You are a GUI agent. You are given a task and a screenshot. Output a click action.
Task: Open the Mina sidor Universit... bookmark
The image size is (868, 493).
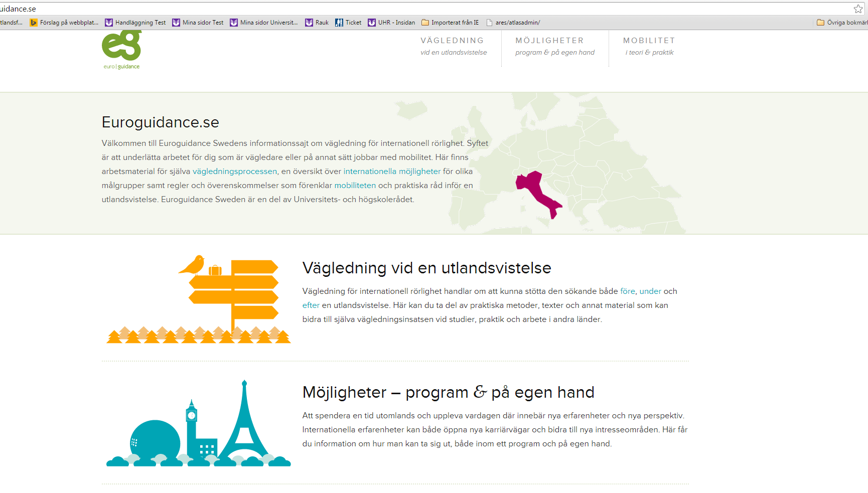264,23
